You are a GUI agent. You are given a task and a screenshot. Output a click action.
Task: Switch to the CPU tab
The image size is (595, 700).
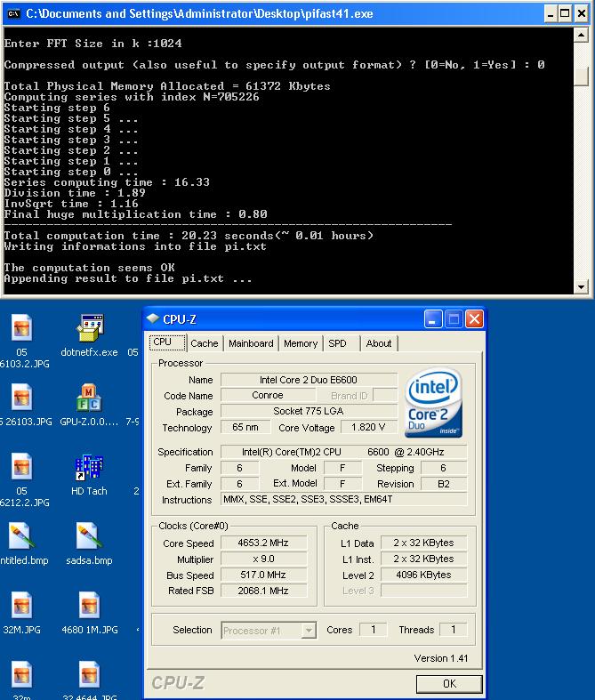[x=167, y=342]
